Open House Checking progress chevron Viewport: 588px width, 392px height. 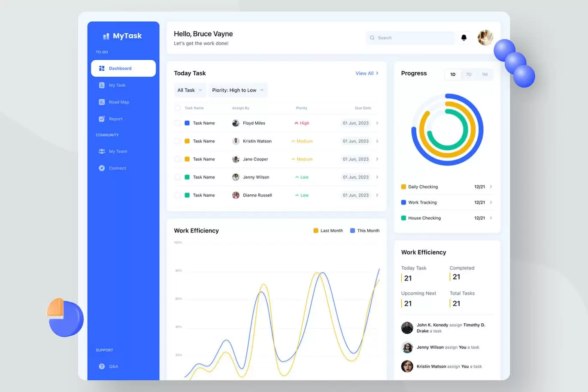tap(491, 218)
